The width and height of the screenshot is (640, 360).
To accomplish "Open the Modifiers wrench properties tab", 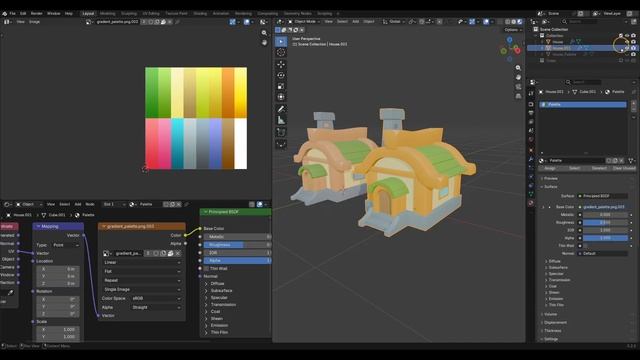I will 531,159.
